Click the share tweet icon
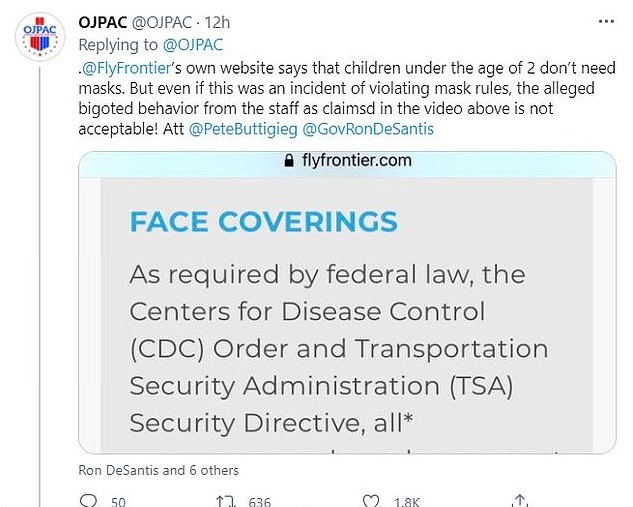The image size is (633, 507). tap(518, 501)
